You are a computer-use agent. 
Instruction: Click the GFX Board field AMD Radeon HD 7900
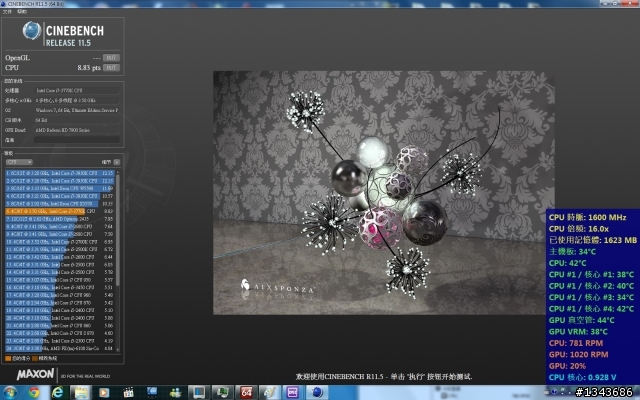pyautogui.click(x=77, y=130)
